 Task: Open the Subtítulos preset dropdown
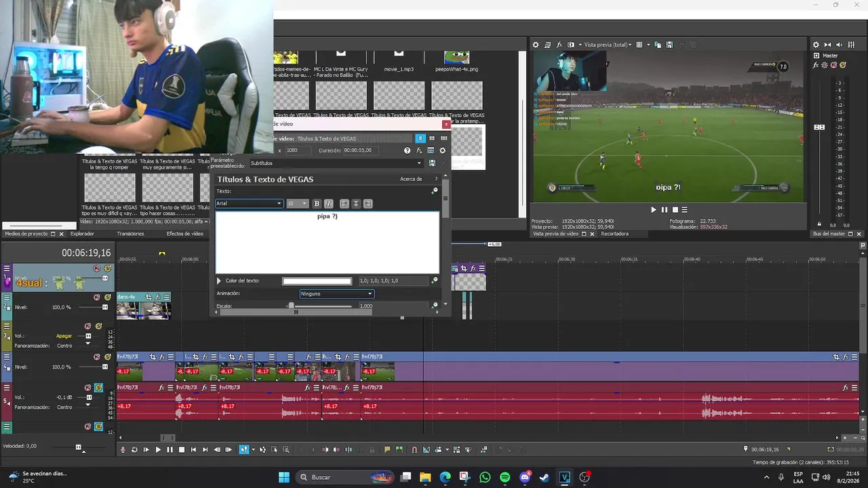tap(336, 163)
